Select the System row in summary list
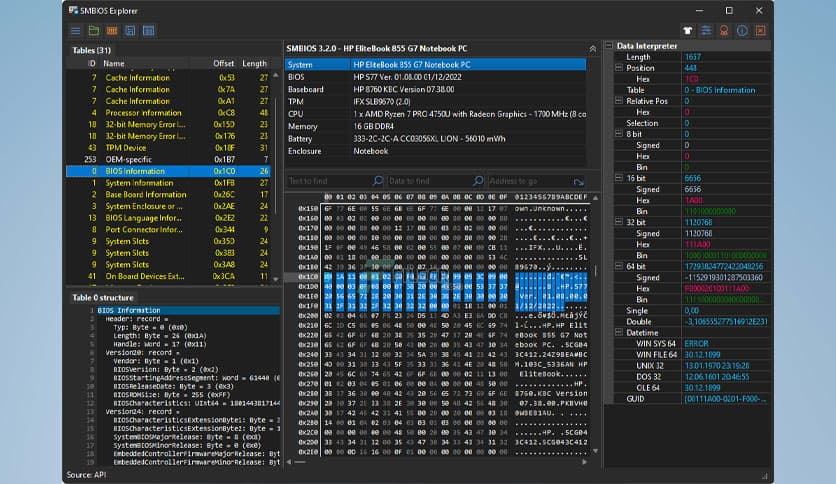The image size is (836, 484). 436,64
